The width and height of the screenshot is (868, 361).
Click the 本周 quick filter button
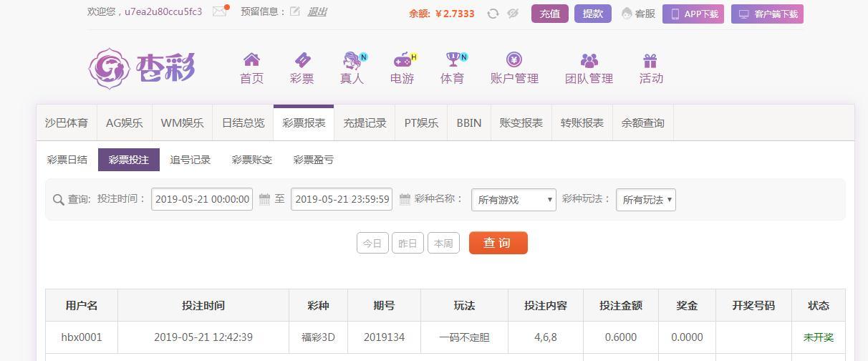point(443,243)
